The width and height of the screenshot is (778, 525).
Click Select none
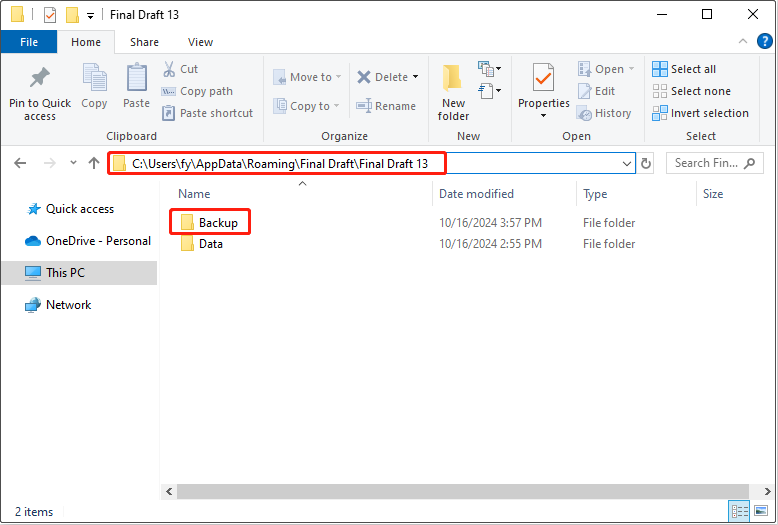click(x=691, y=91)
